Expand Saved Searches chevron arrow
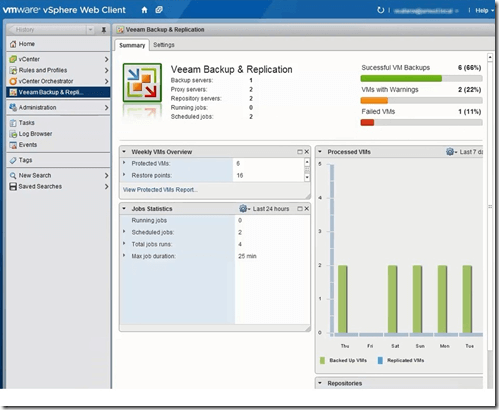This screenshot has height=410, width=499. 106,187
